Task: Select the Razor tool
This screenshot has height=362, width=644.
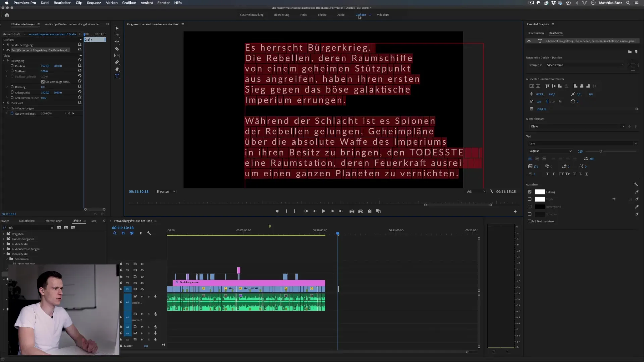Action: coord(117,49)
